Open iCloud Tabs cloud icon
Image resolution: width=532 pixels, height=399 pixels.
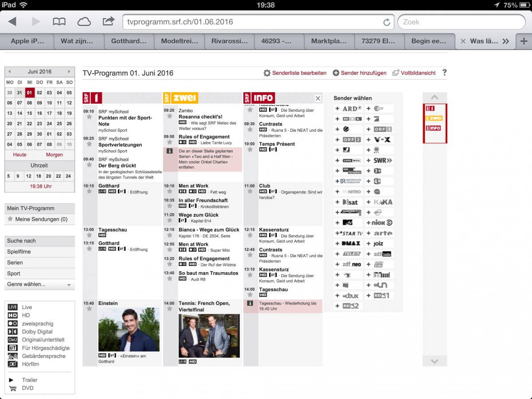pyautogui.click(x=84, y=22)
